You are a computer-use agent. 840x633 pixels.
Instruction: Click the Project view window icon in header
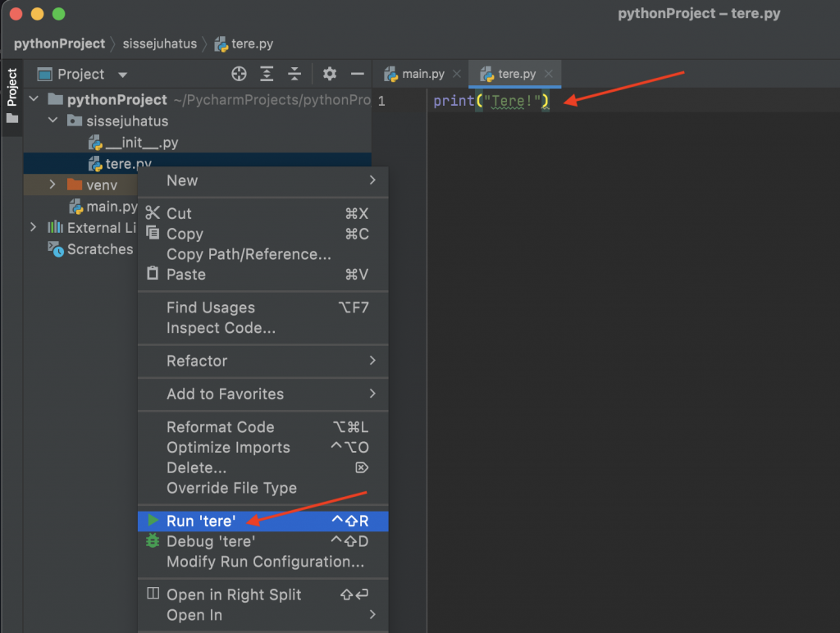tap(44, 74)
